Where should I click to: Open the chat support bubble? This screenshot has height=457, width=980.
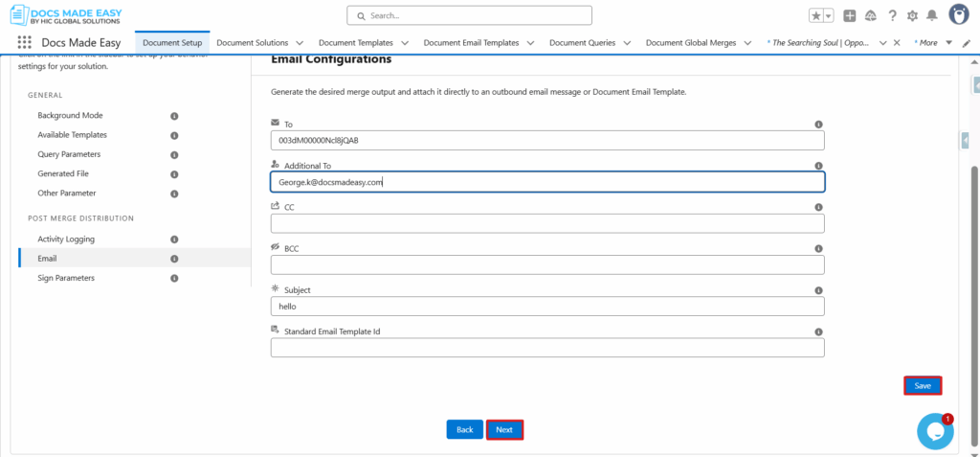coord(935,431)
